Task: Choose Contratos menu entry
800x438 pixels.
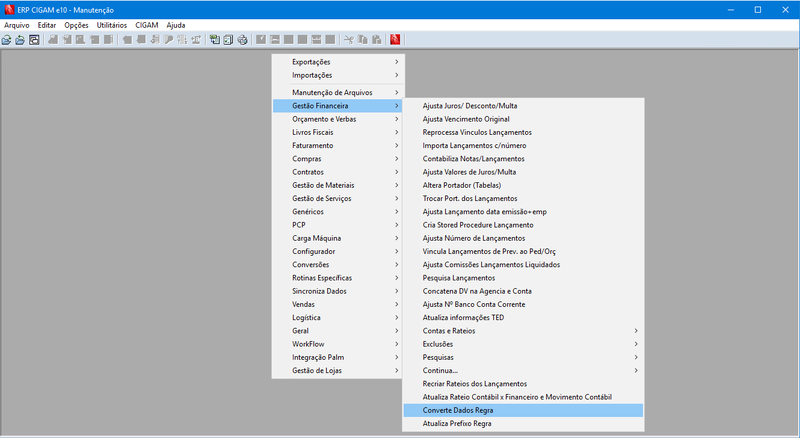Action: click(x=337, y=172)
